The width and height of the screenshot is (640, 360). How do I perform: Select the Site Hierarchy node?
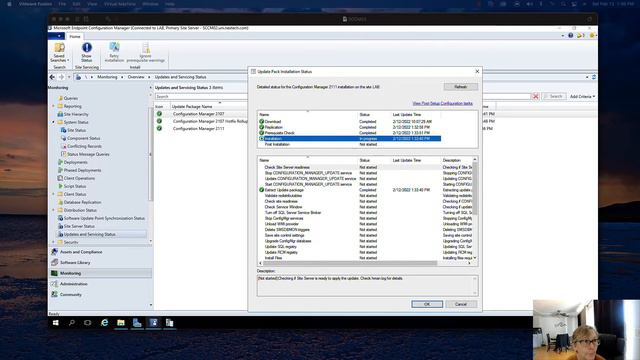(76, 114)
